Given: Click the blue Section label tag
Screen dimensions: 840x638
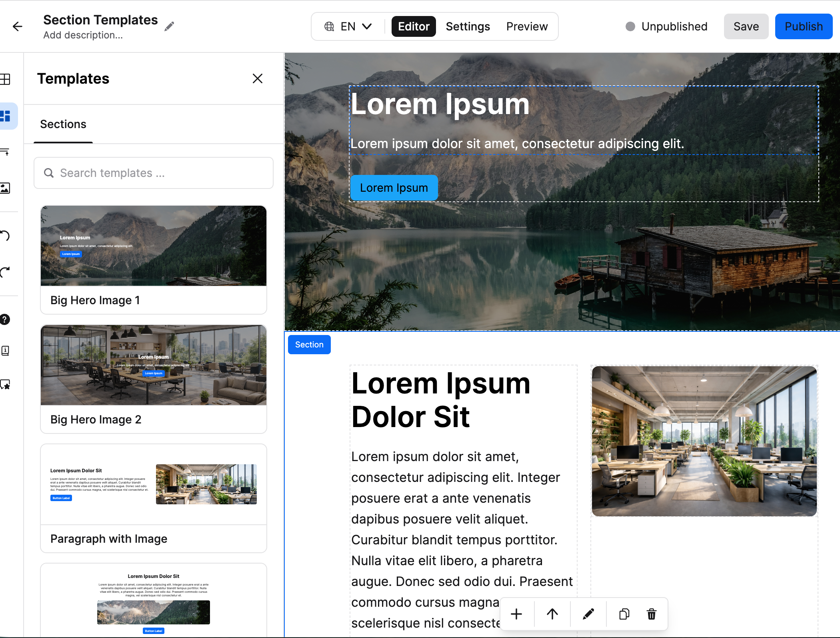Looking at the screenshot, I should point(309,345).
